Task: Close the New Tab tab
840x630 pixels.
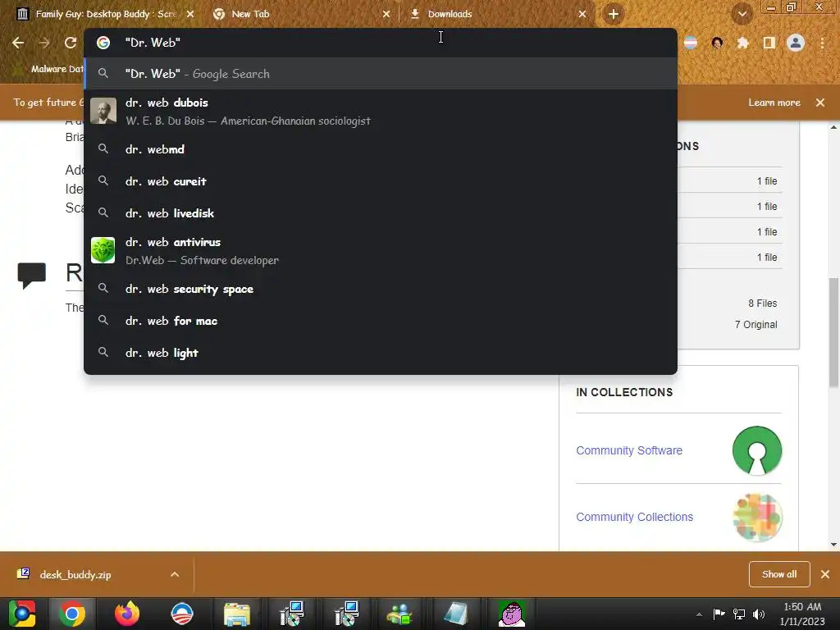Action: [386, 15]
